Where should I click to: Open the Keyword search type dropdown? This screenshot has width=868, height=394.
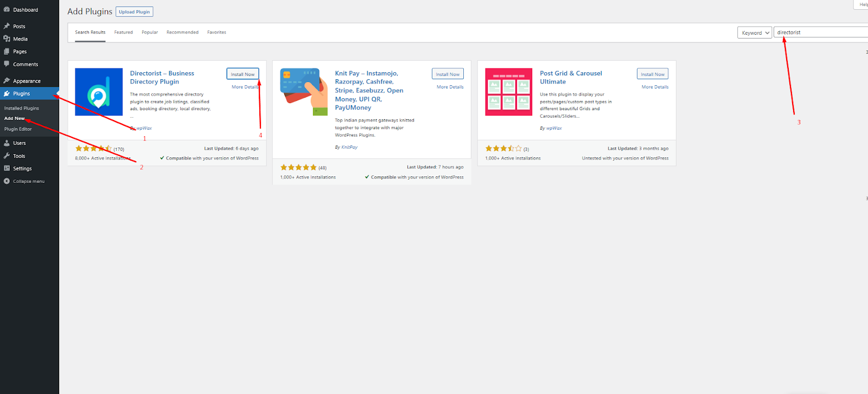[x=755, y=33]
